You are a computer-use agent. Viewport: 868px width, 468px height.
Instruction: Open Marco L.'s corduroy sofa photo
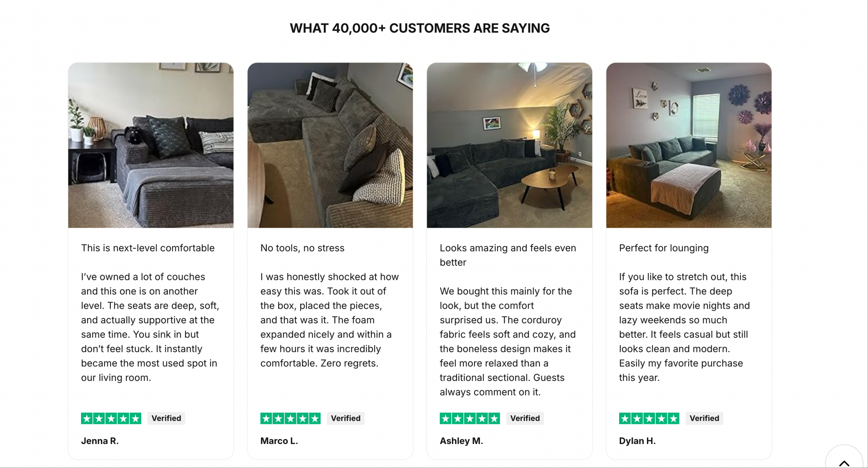[330, 145]
